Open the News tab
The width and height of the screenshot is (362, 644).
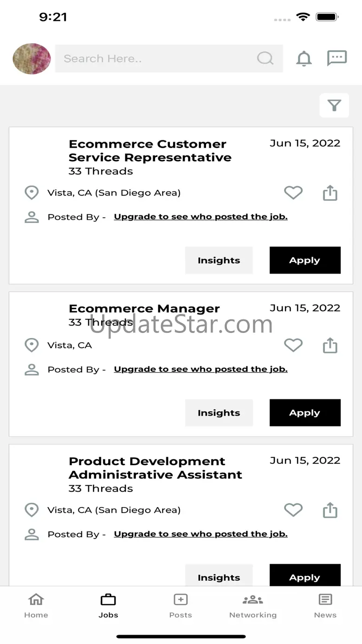click(325, 605)
